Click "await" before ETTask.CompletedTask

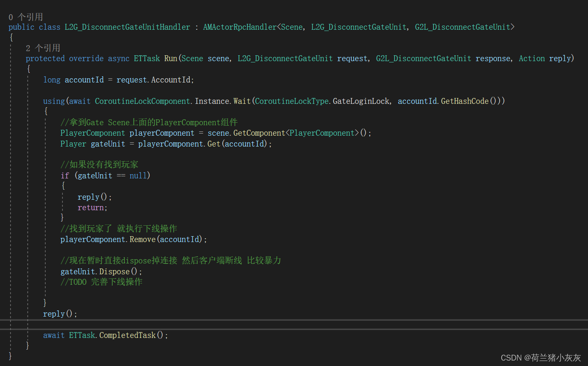click(54, 335)
